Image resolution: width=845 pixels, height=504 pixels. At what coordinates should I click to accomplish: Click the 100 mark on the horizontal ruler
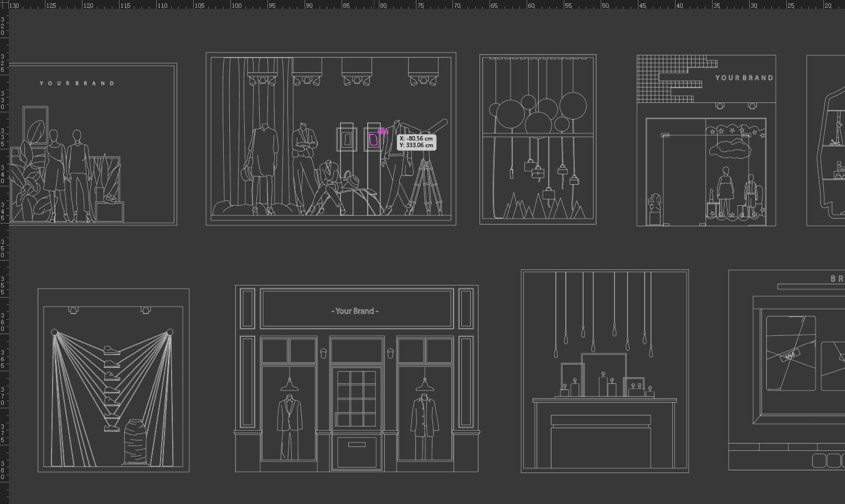[236, 5]
